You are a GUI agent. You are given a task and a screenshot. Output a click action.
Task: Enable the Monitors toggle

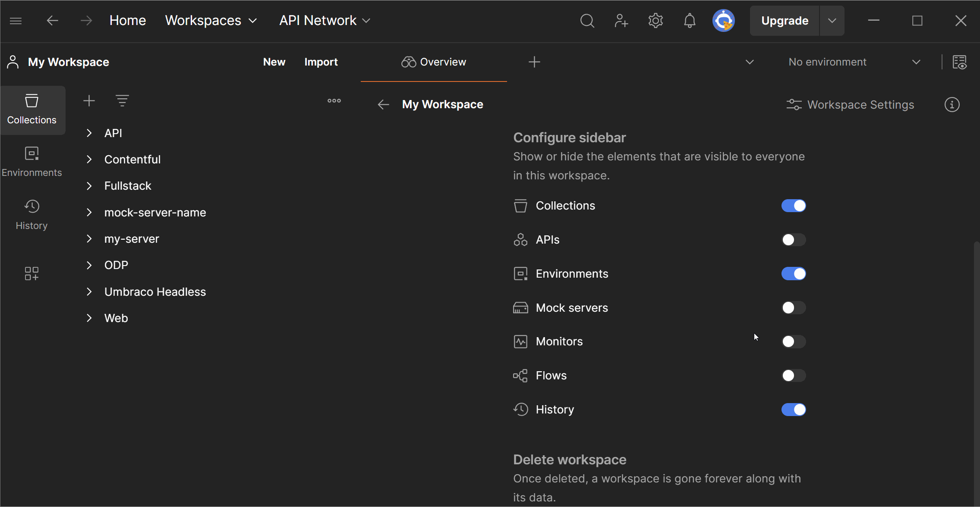pyautogui.click(x=794, y=341)
